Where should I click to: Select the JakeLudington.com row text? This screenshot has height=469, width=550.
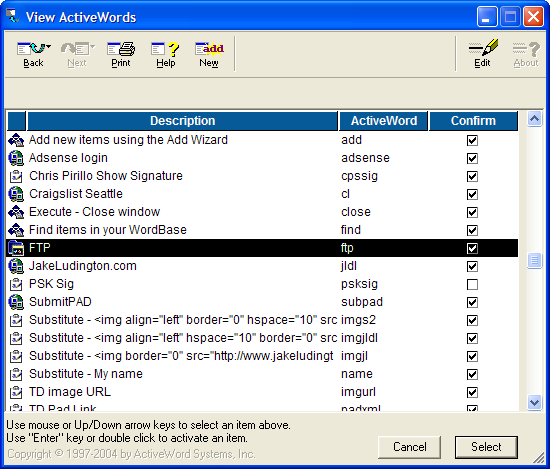[x=82, y=266]
